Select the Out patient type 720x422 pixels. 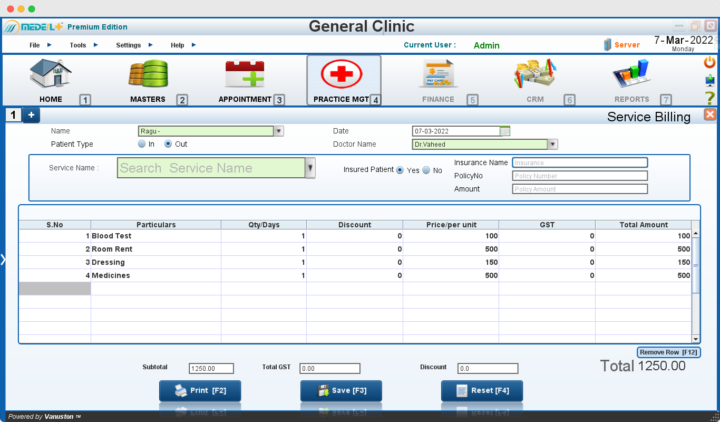click(x=168, y=144)
